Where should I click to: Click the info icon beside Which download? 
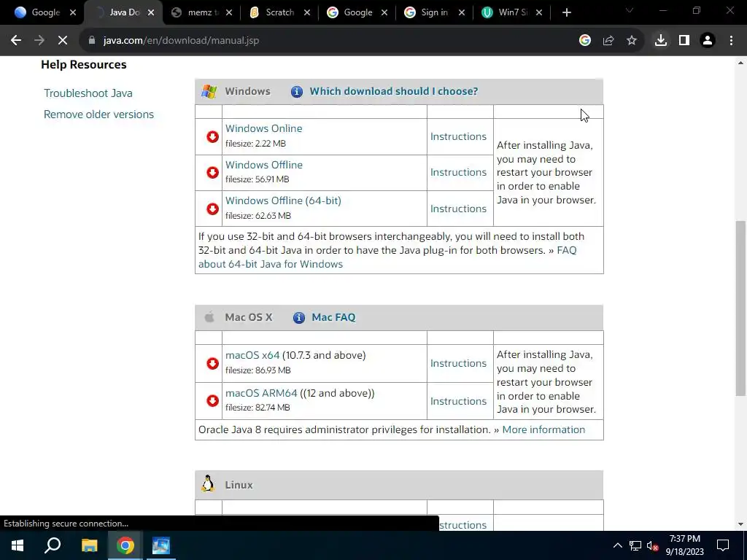296,91
